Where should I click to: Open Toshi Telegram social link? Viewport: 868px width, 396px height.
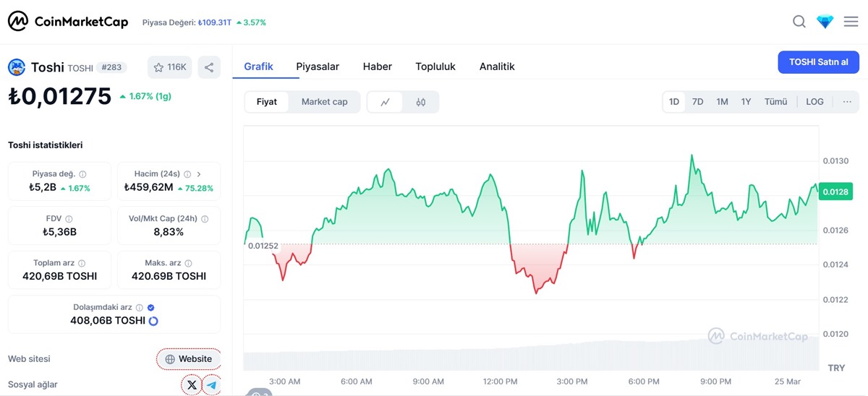(212, 385)
